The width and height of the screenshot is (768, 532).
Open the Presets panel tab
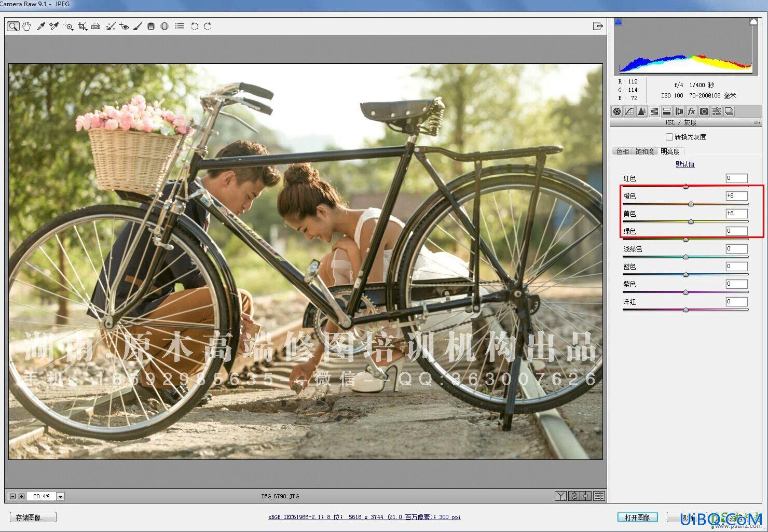[x=717, y=111]
